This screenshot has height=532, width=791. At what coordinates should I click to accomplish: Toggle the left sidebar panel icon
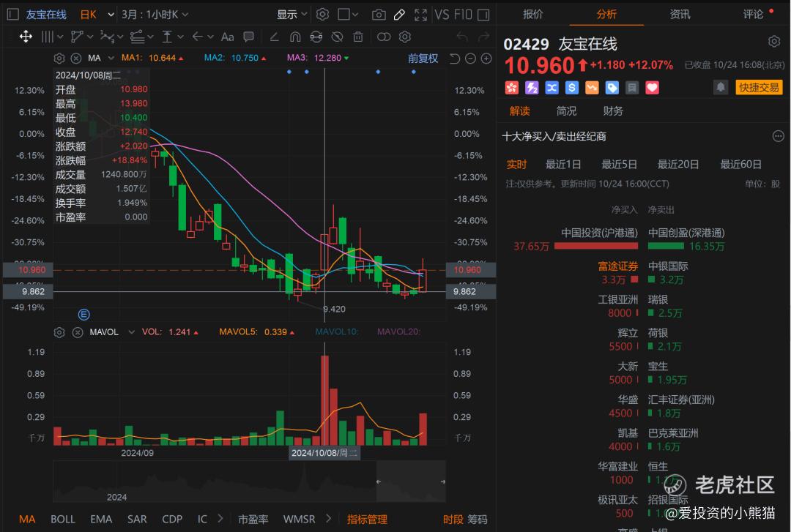coord(13,15)
